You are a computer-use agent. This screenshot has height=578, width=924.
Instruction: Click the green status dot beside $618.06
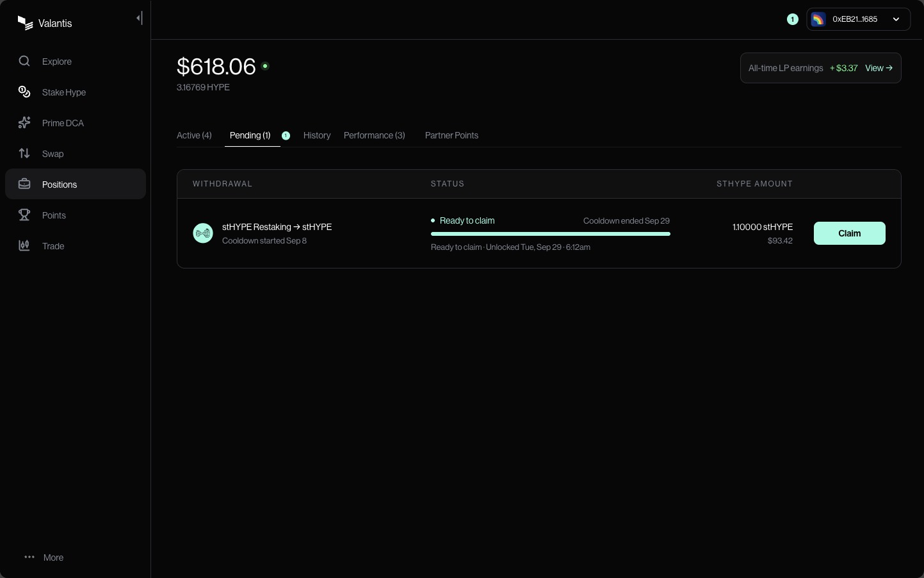click(x=265, y=66)
